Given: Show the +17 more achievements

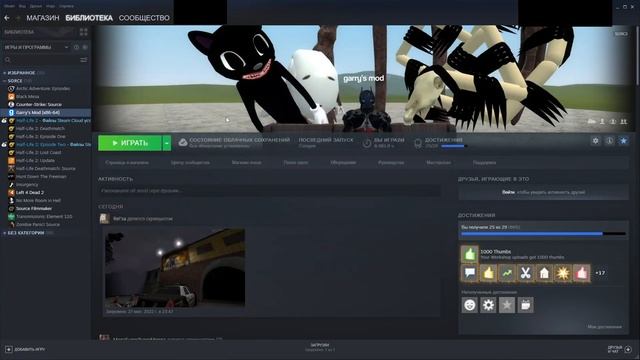Looking at the screenshot, I should (600, 273).
